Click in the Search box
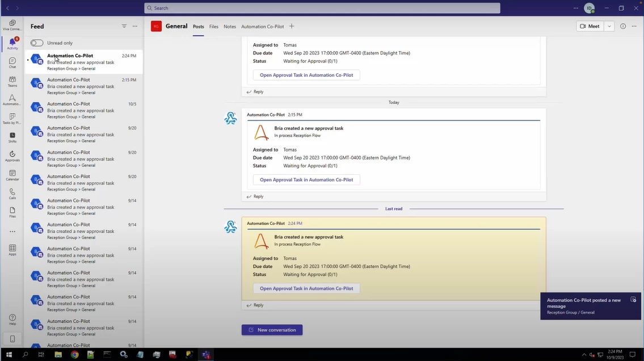The image size is (644, 361). tap(322, 8)
